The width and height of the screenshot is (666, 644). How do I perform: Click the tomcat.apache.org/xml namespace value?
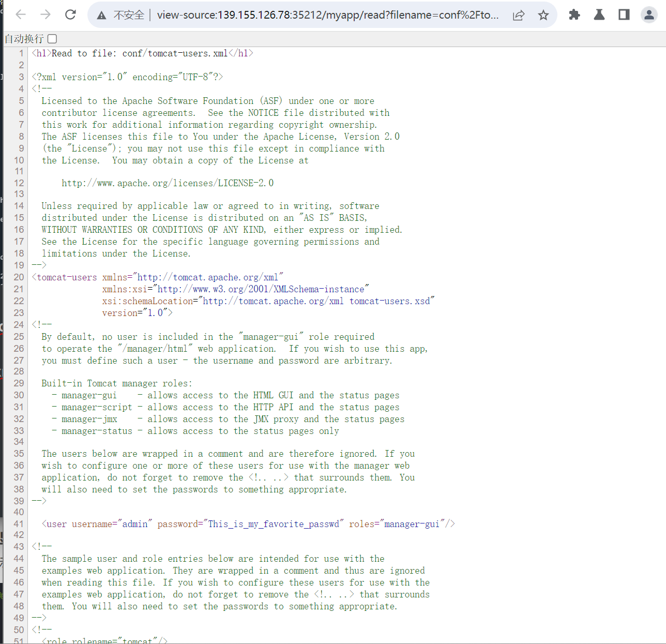[x=208, y=277]
